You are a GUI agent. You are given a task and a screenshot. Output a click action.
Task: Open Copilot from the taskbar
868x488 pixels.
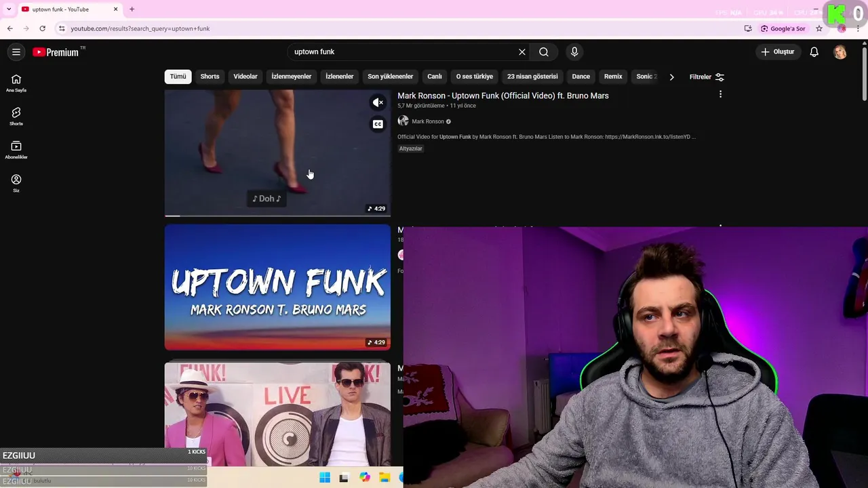coord(365,478)
